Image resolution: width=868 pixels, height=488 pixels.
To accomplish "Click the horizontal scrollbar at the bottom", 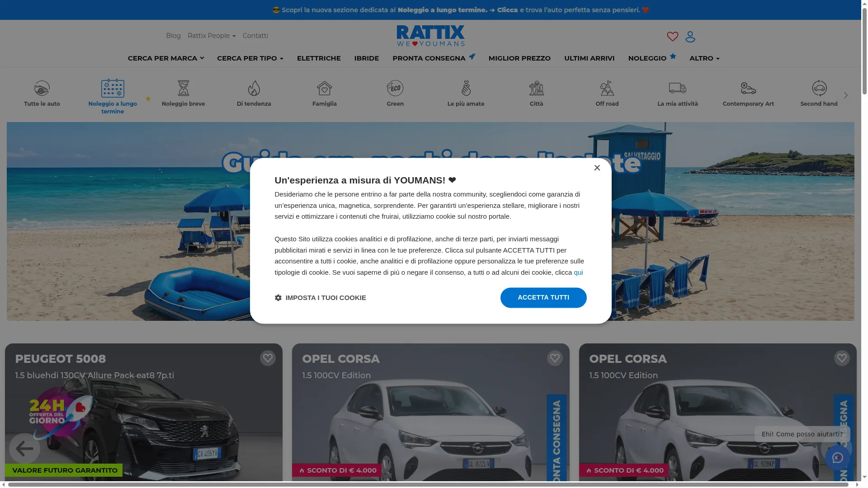I will 428,485.
